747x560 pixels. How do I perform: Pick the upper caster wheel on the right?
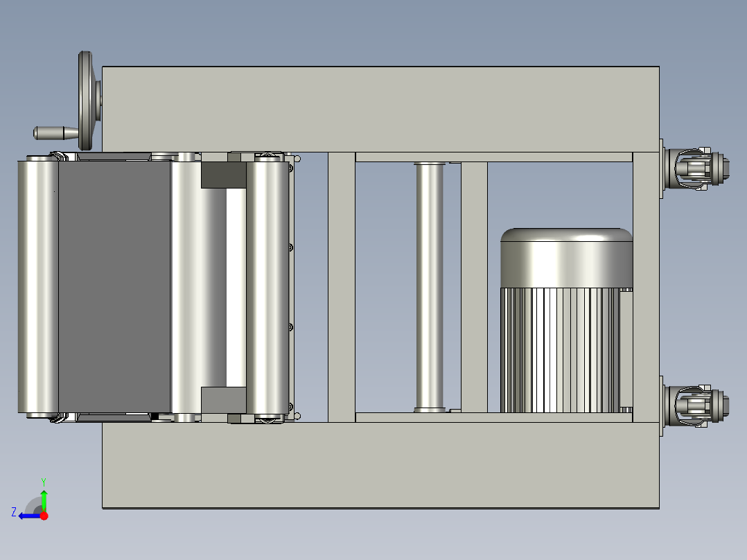696,168
